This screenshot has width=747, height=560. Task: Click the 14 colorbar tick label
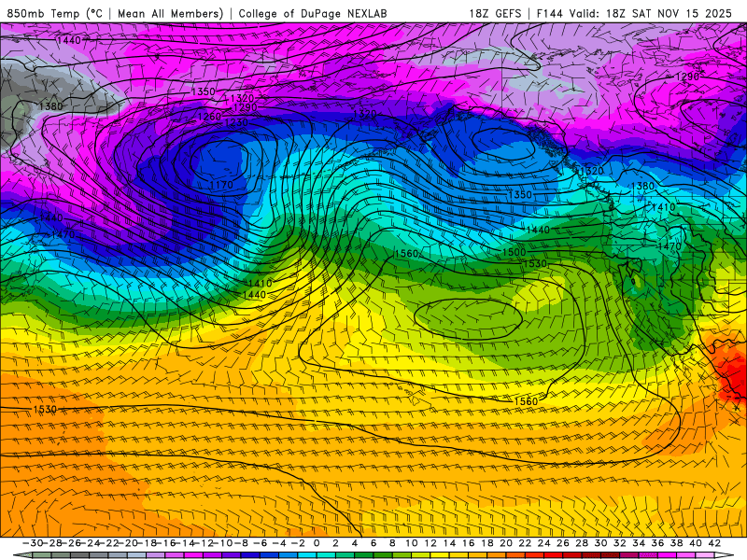[x=450, y=543]
